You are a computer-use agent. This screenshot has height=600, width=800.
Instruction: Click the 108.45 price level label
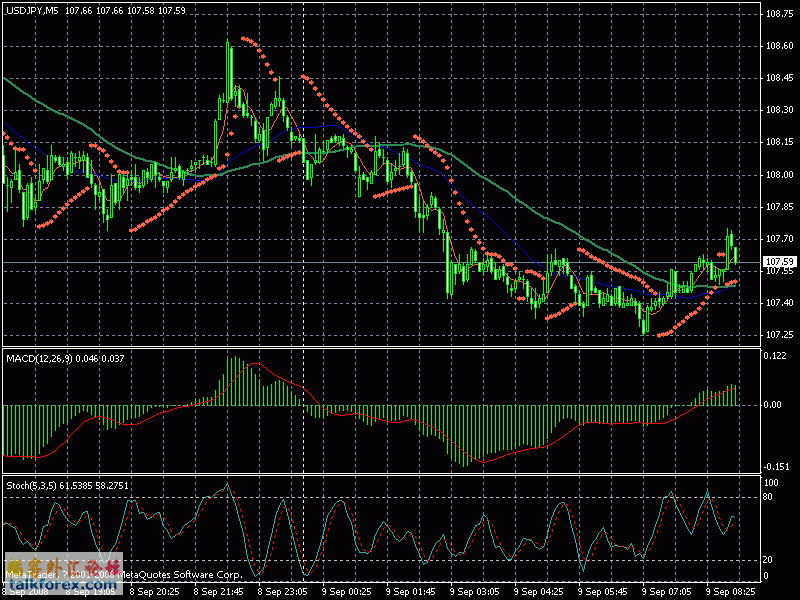pos(780,78)
